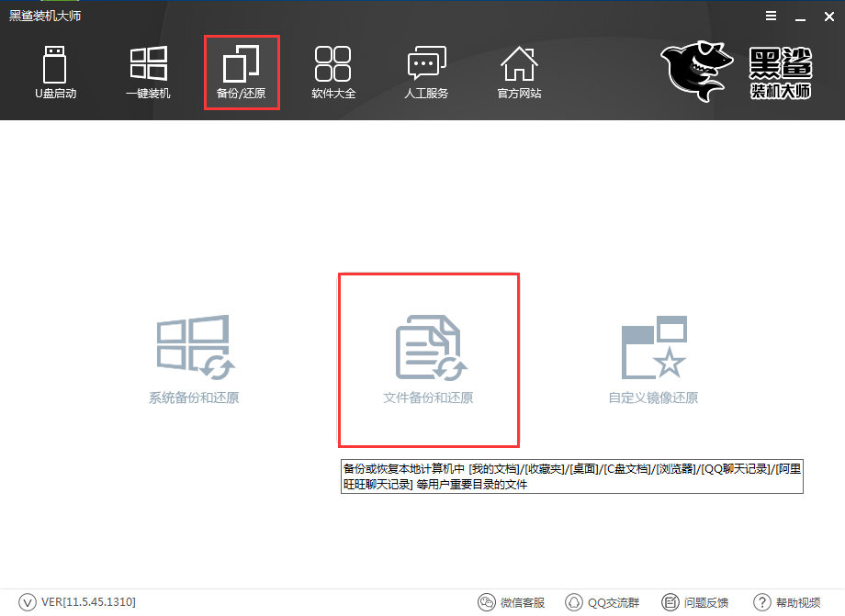The width and height of the screenshot is (845, 616).
Task: Join the QQ交流群 group
Action: tap(603, 602)
